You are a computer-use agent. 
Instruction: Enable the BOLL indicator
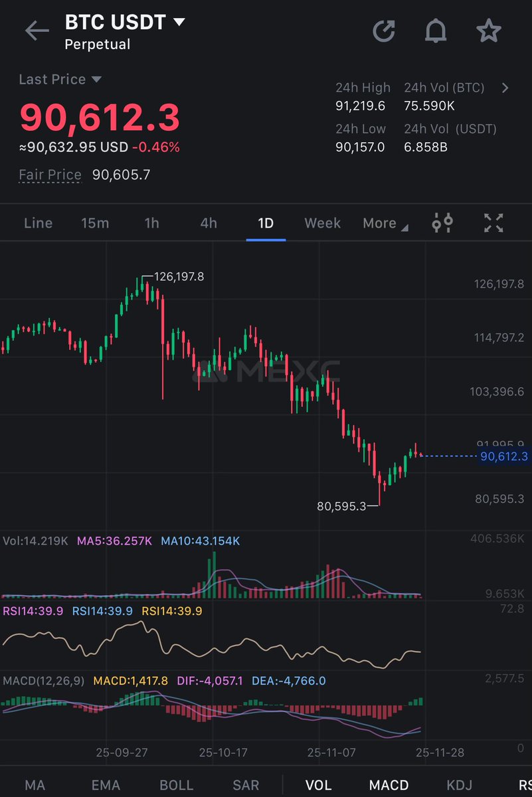click(175, 784)
